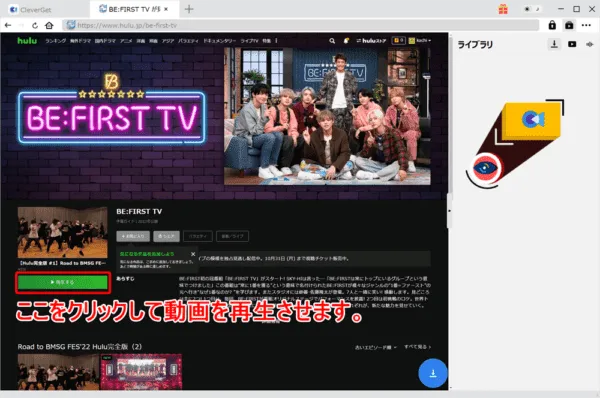Screen dimensions: 600x398
Task: Click the red gift box icon
Action: coord(503,9)
